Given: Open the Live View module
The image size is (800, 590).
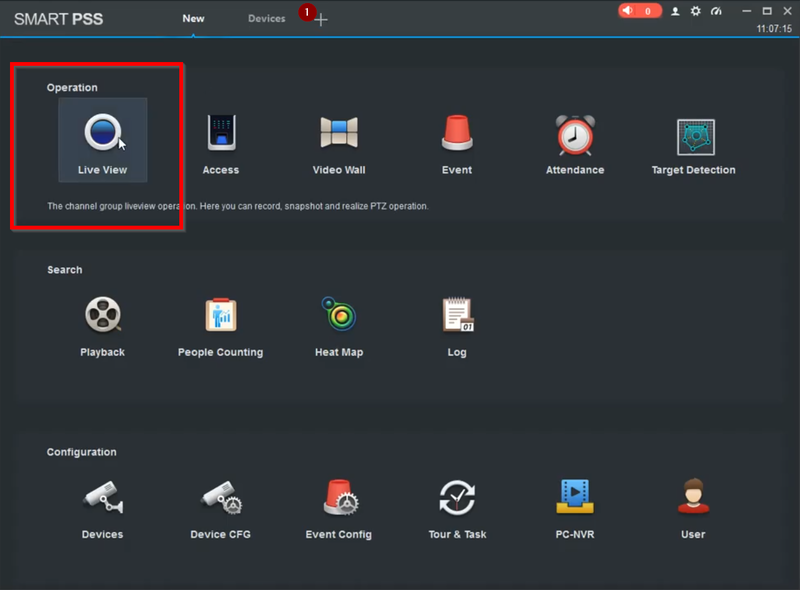Looking at the screenshot, I should point(103,140).
